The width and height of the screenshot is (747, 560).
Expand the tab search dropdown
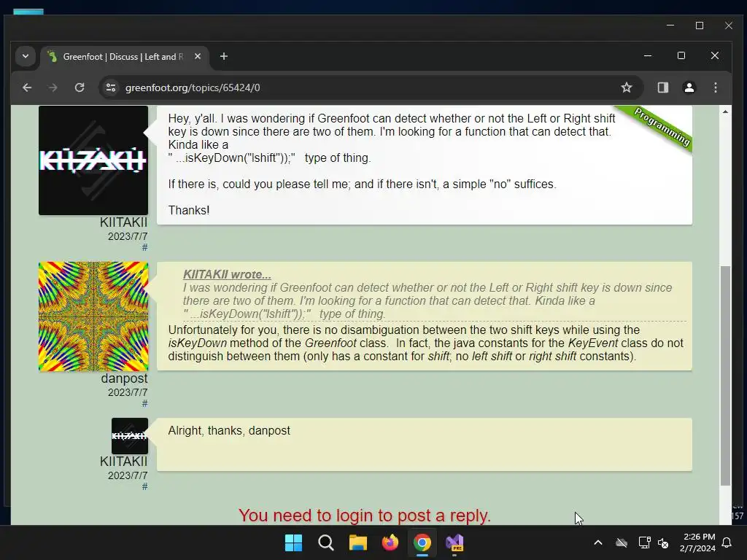click(26, 57)
